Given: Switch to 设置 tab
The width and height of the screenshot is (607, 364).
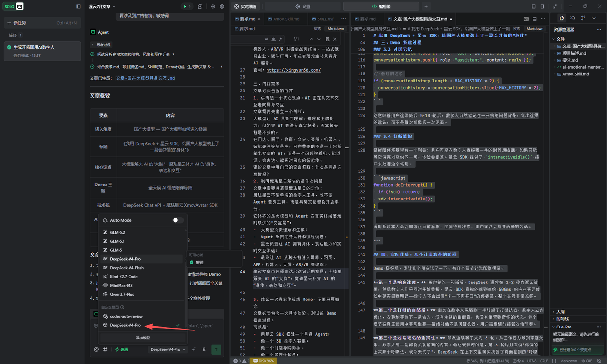Looking at the screenshot, I should point(303,7).
